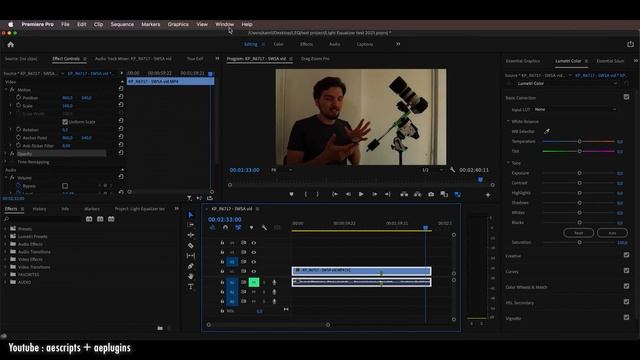Open timeline display settings wrench
This screenshot has height=360, width=640.
[x=264, y=228]
